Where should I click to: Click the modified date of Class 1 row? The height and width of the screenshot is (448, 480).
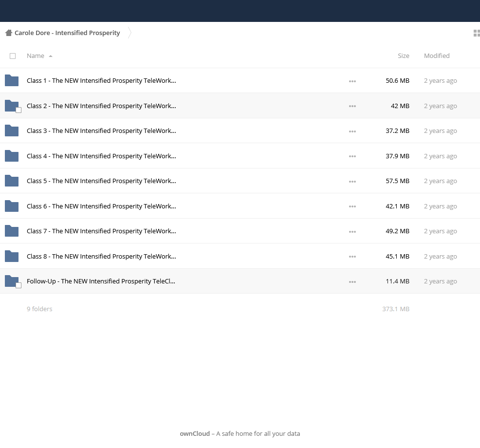tap(440, 80)
